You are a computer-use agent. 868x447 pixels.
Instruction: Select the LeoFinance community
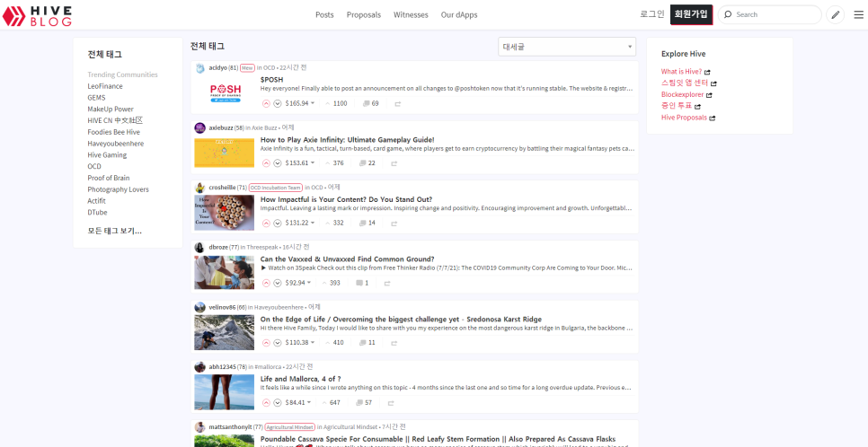click(105, 86)
